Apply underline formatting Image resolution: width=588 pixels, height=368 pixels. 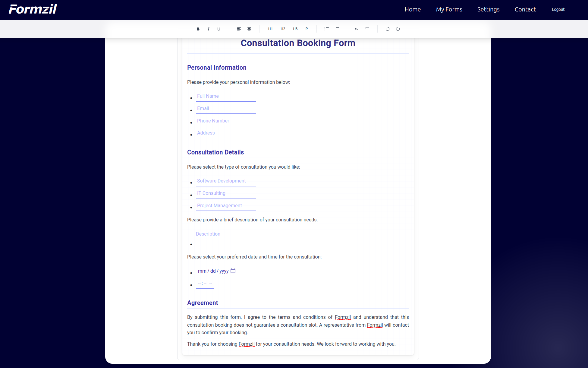[x=219, y=29]
